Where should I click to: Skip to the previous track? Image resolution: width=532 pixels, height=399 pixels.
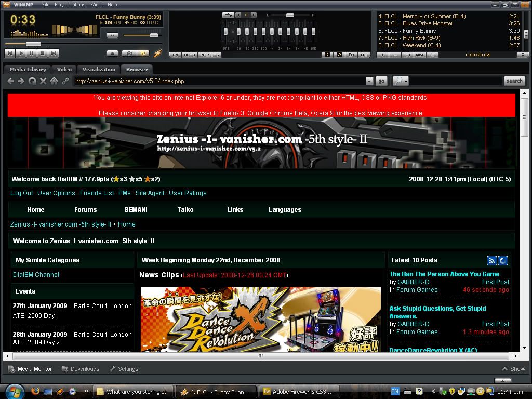click(x=10, y=54)
